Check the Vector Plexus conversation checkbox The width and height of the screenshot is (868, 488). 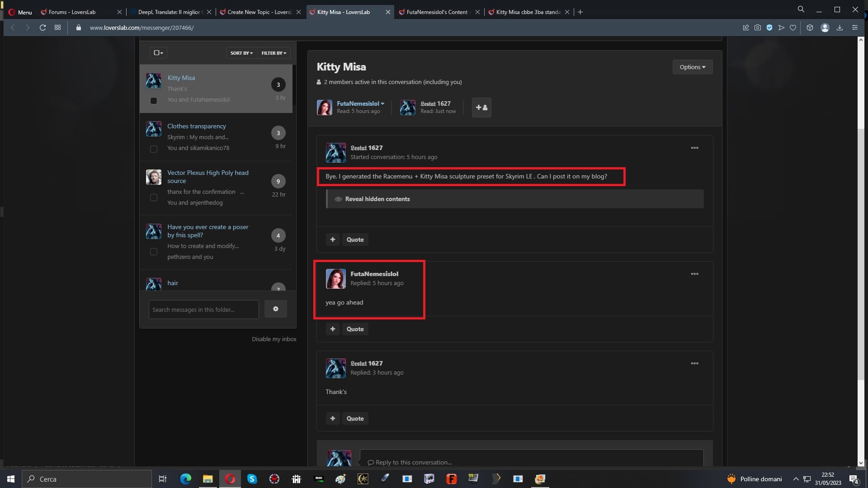click(x=154, y=197)
